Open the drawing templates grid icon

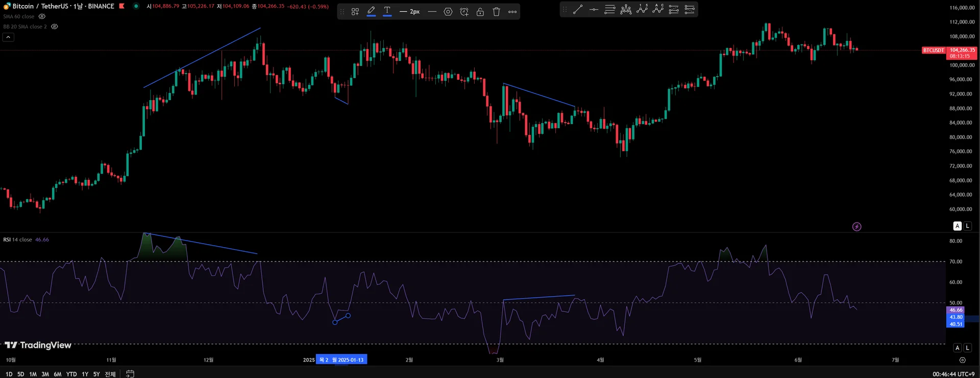click(x=355, y=11)
